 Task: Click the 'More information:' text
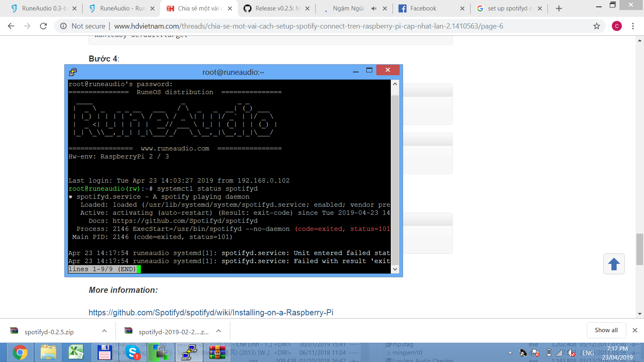(123, 290)
